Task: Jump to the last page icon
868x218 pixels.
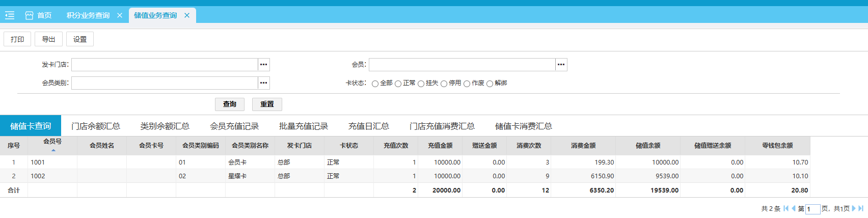Action: coord(861,208)
